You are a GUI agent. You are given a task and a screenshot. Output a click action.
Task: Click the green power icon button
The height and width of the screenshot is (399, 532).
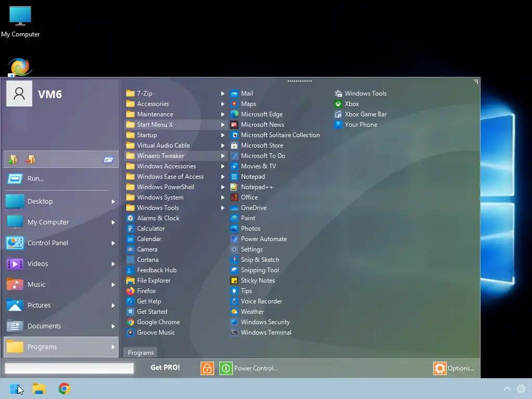click(x=225, y=368)
